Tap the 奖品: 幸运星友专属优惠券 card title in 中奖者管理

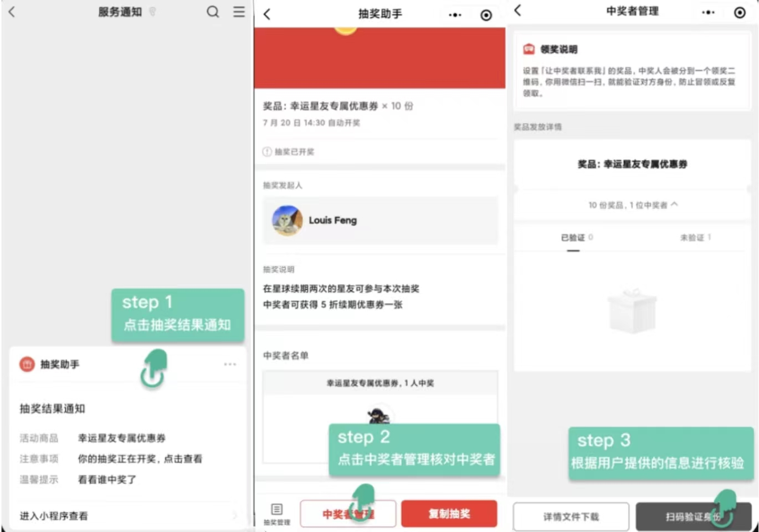point(632,164)
